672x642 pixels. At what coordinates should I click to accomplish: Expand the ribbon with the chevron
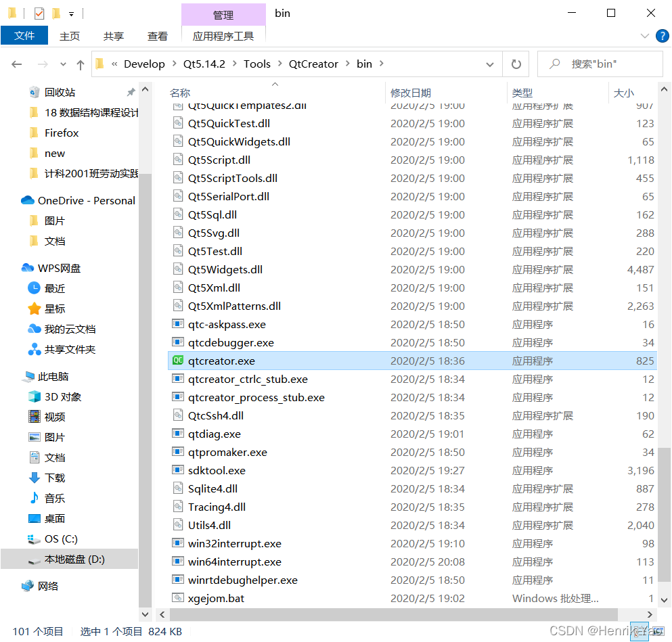point(644,36)
